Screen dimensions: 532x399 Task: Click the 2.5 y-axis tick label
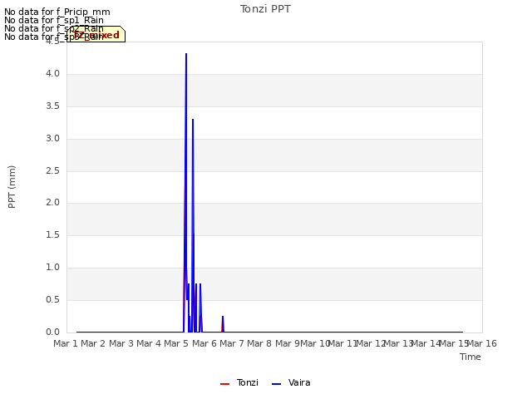[x=52, y=170]
